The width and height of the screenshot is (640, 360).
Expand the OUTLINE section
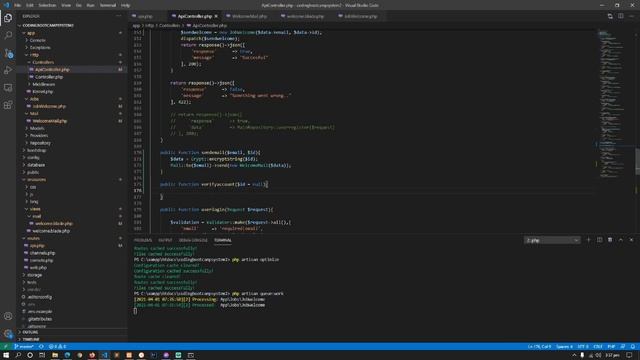(x=30, y=332)
